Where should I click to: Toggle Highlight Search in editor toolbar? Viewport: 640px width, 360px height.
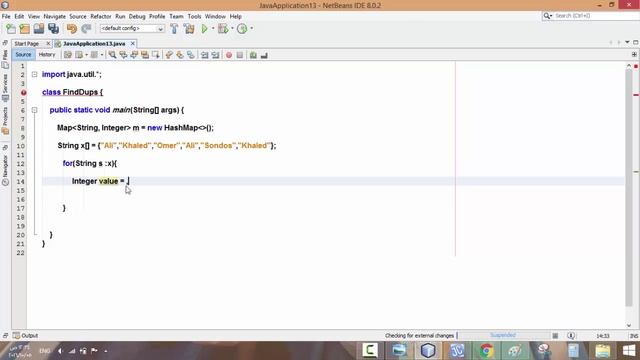coord(144,55)
